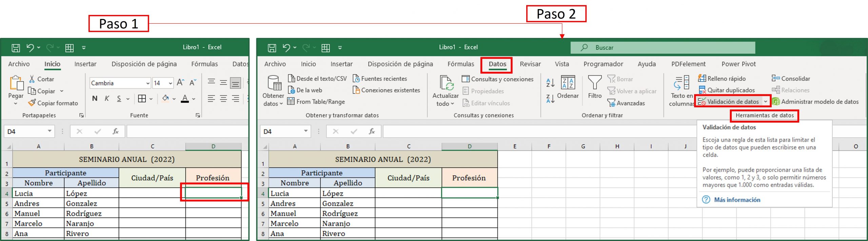Click column C header in right window
This screenshot has height=241, width=868.
click(x=409, y=146)
